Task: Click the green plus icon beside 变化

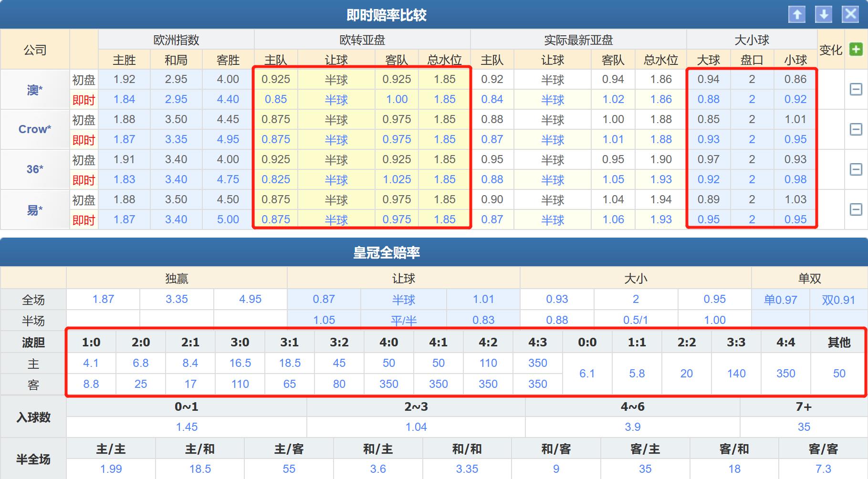Action: [856, 49]
